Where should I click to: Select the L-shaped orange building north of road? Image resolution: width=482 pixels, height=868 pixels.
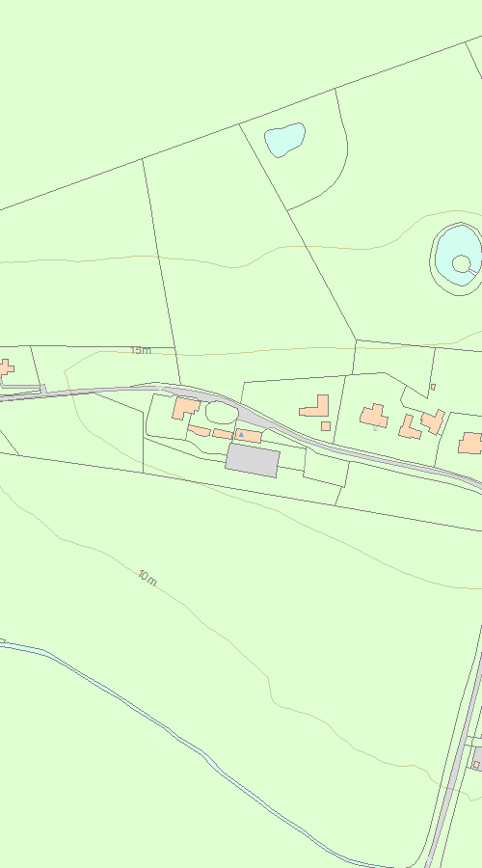(x=316, y=406)
